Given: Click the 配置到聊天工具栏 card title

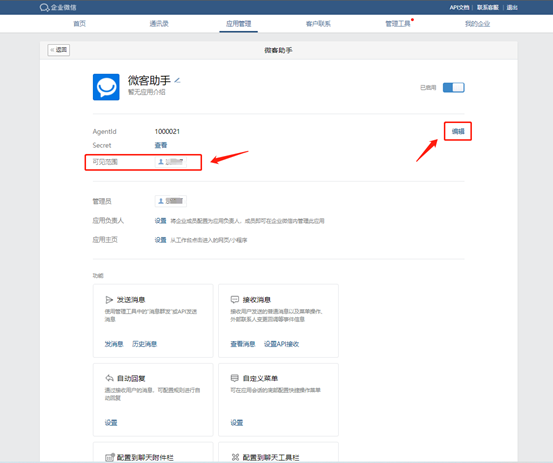Looking at the screenshot, I should [271, 457].
